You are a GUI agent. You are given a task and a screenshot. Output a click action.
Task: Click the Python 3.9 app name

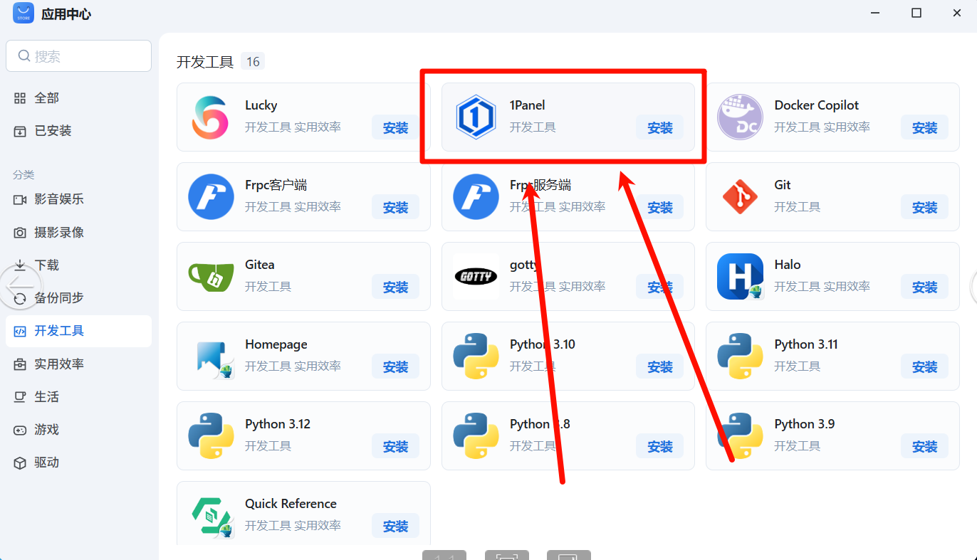805,424
